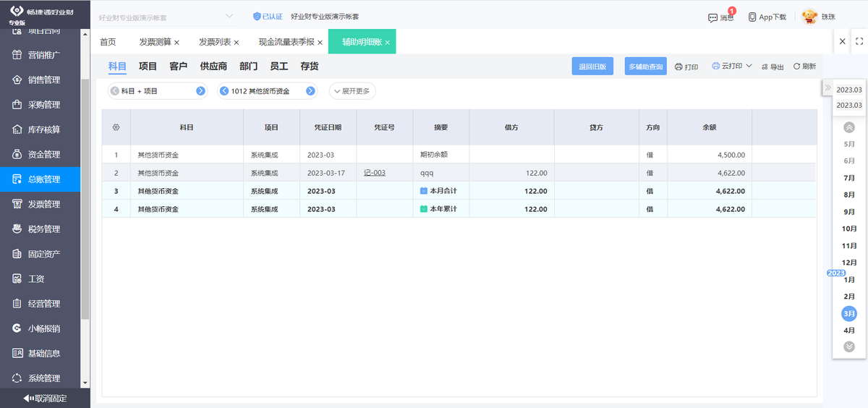This screenshot has height=408, width=868.
Task: Expand more filters with 展开更多
Action: pyautogui.click(x=352, y=91)
